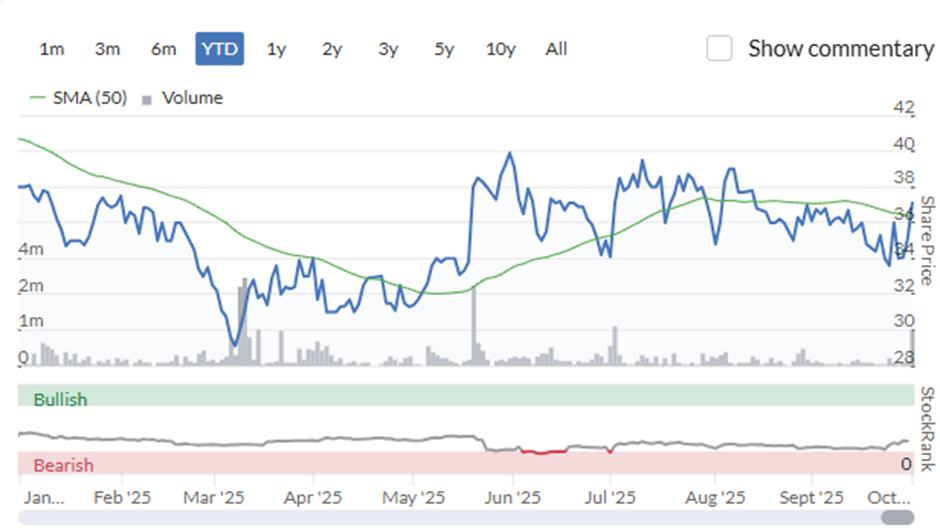Image resolution: width=940 pixels, height=528 pixels.
Task: Switch to the 10y range
Action: [x=501, y=49]
